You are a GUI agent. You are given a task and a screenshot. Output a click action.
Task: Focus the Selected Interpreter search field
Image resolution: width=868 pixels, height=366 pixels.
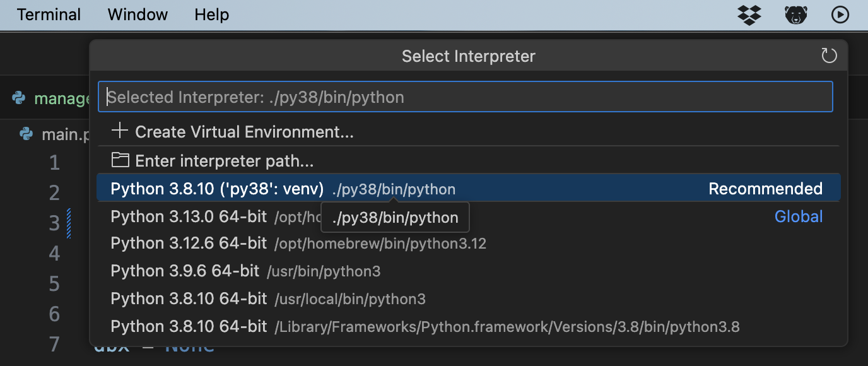tap(466, 97)
